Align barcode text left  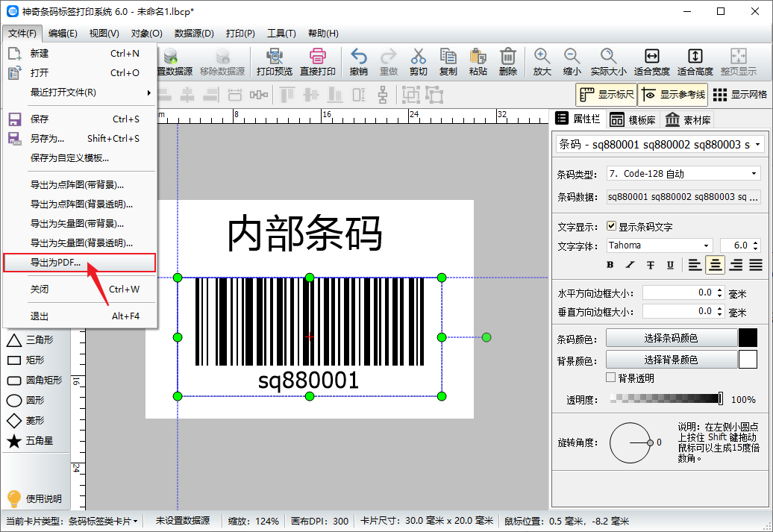coord(695,265)
